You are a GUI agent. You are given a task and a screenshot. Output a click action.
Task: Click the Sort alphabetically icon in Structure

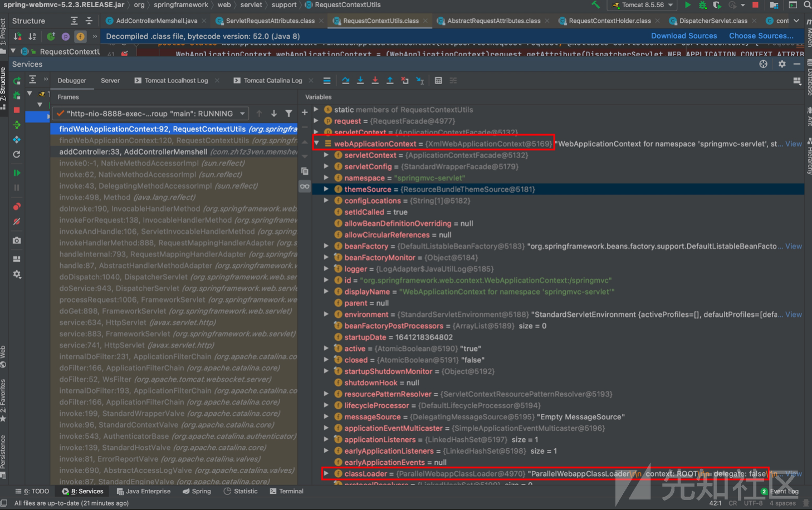tap(32, 36)
